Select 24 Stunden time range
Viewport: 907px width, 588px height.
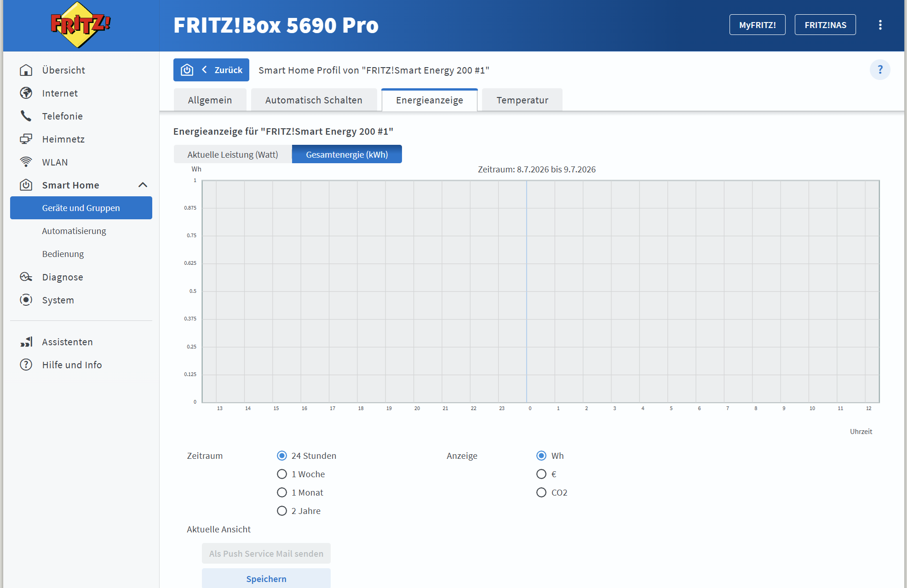pos(282,456)
